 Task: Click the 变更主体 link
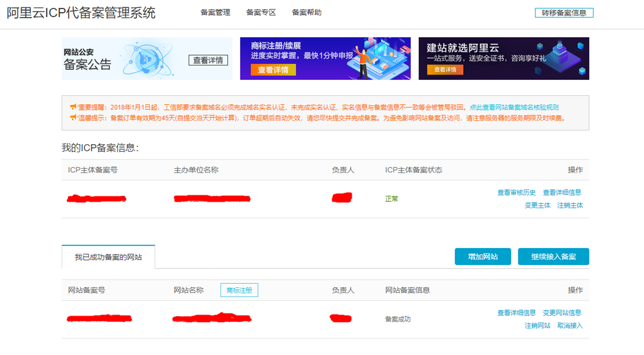[537, 205]
